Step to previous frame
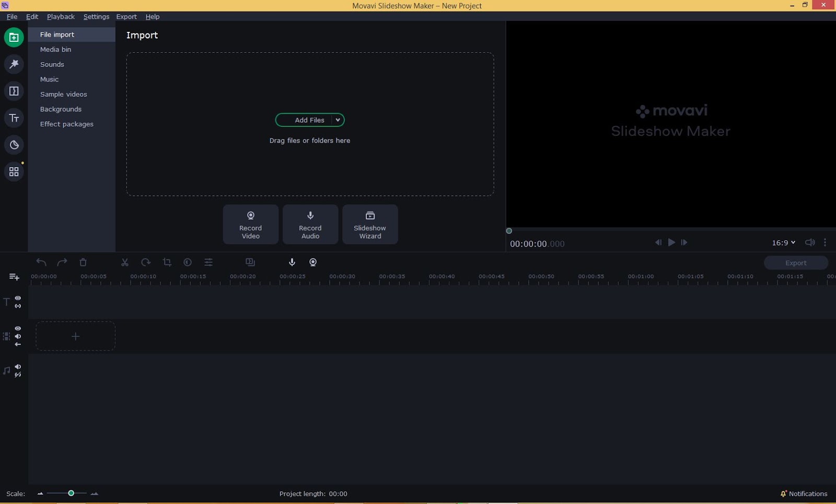836x504 pixels. click(658, 242)
